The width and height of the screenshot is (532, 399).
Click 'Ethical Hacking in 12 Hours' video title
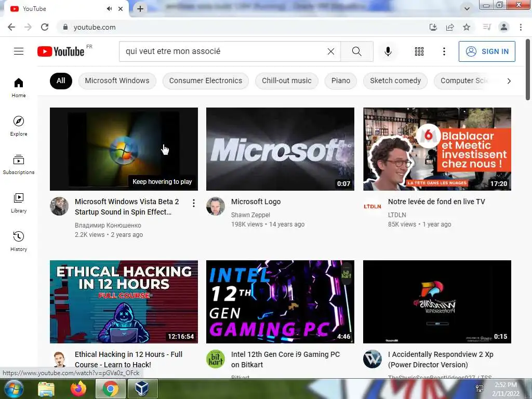coord(129,360)
